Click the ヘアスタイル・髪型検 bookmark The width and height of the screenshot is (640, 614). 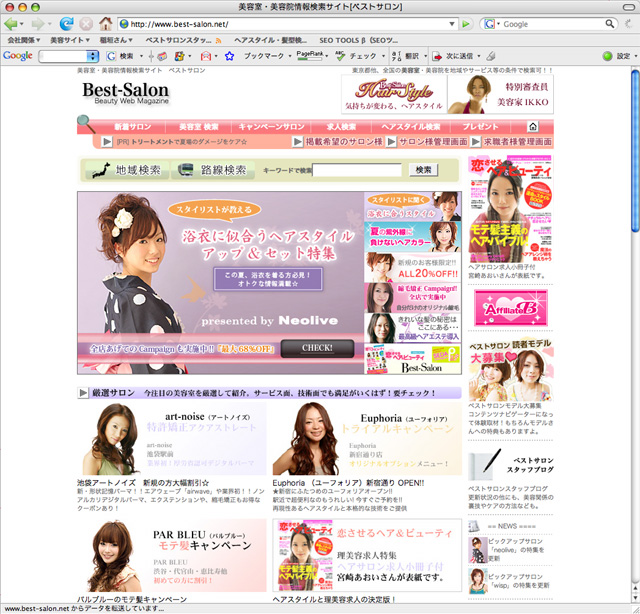[270, 40]
